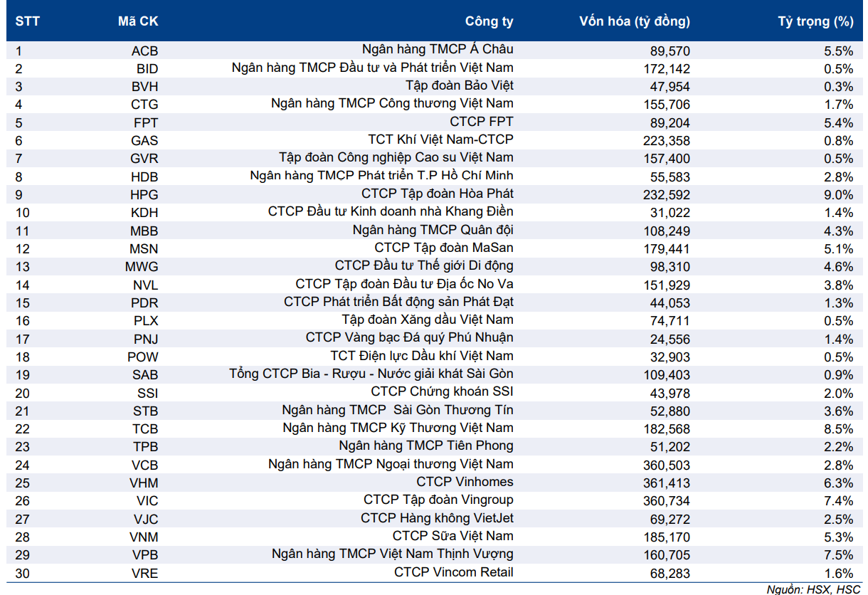This screenshot has width=868, height=595.
Task: Click the "STT" column header
Action: click(x=27, y=21)
